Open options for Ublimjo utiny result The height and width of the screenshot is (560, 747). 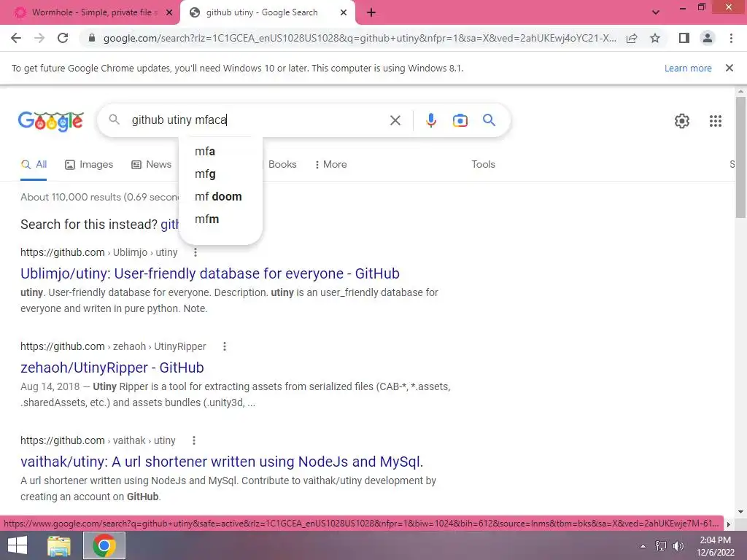click(x=196, y=252)
